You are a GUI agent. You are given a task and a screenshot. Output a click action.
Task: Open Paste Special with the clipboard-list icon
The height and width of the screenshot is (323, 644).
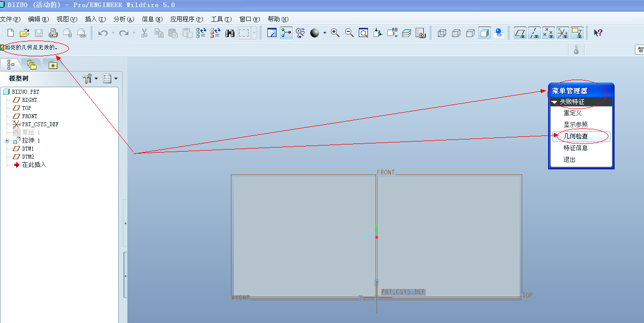[187, 33]
